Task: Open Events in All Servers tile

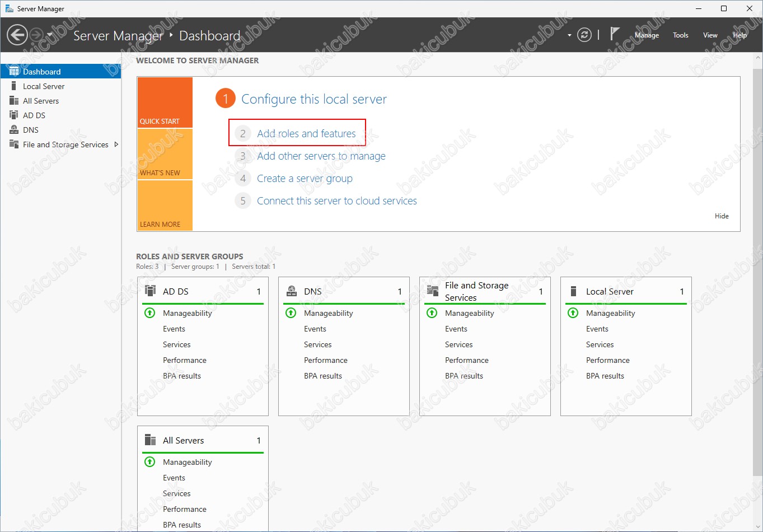Action: (x=174, y=478)
